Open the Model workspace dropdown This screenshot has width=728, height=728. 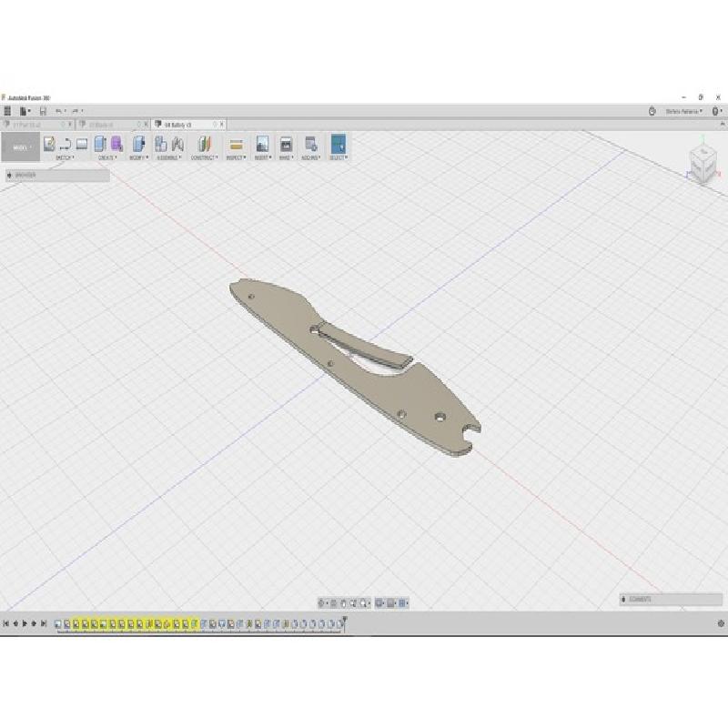click(x=21, y=147)
